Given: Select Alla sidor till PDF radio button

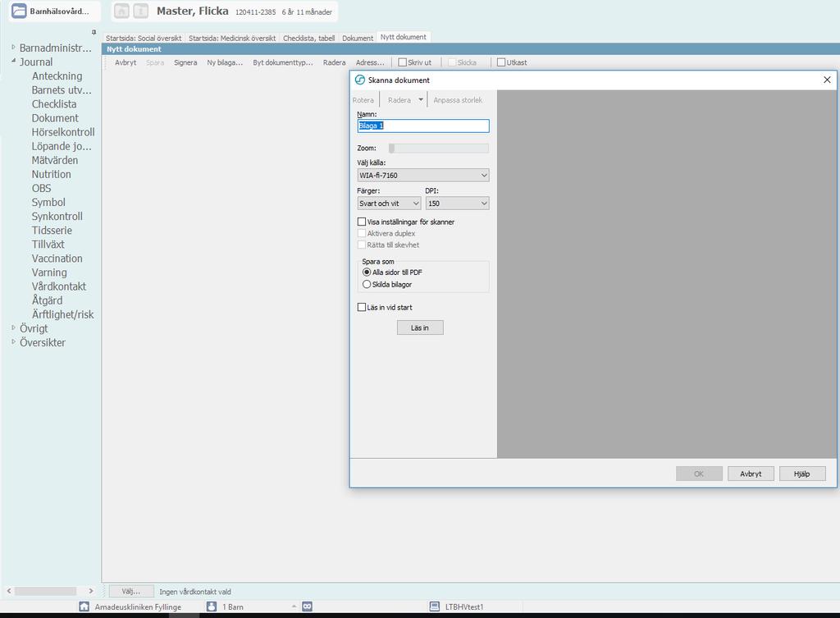Looking at the screenshot, I should point(367,272).
